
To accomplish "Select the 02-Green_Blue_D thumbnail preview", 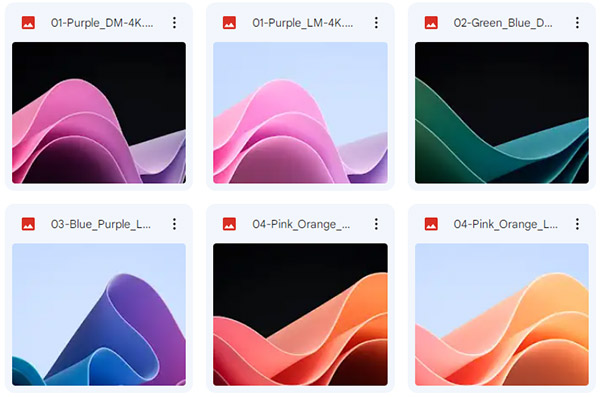I will point(502,113).
